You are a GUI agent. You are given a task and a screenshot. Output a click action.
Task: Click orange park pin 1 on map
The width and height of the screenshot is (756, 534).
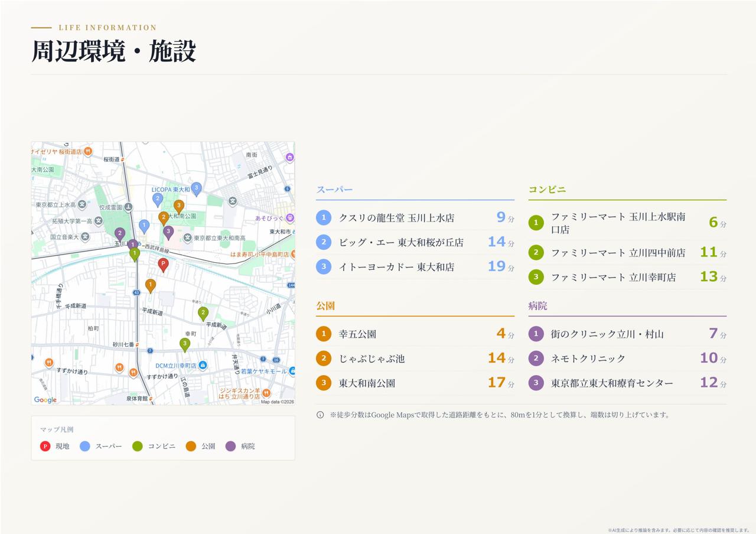(151, 285)
